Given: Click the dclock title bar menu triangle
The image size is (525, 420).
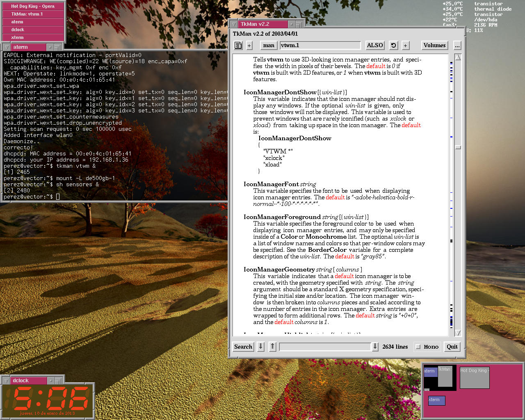Looking at the screenshot, I should click(x=7, y=381).
